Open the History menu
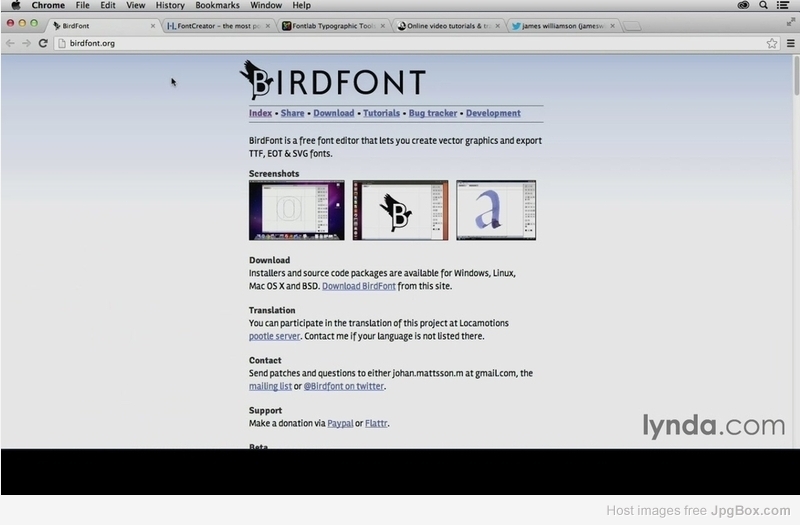 pos(170,6)
